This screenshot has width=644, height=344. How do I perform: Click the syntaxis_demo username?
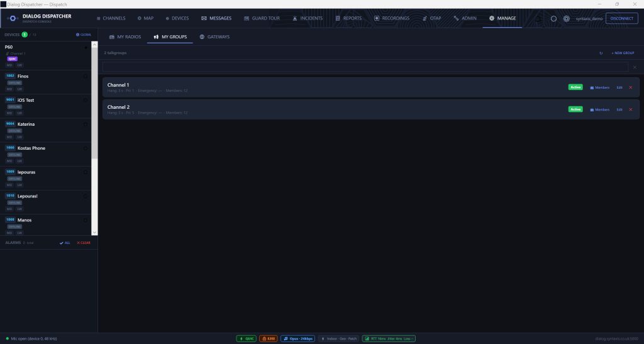pyautogui.click(x=589, y=18)
